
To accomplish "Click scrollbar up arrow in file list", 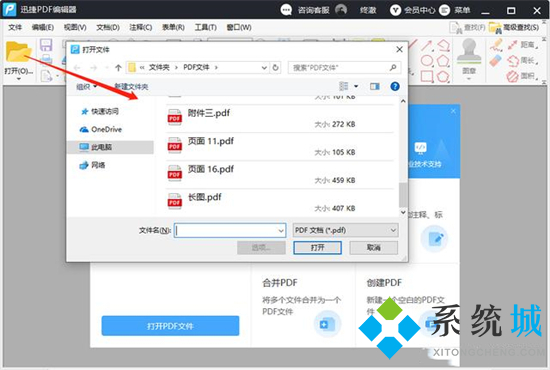I will click(x=403, y=101).
